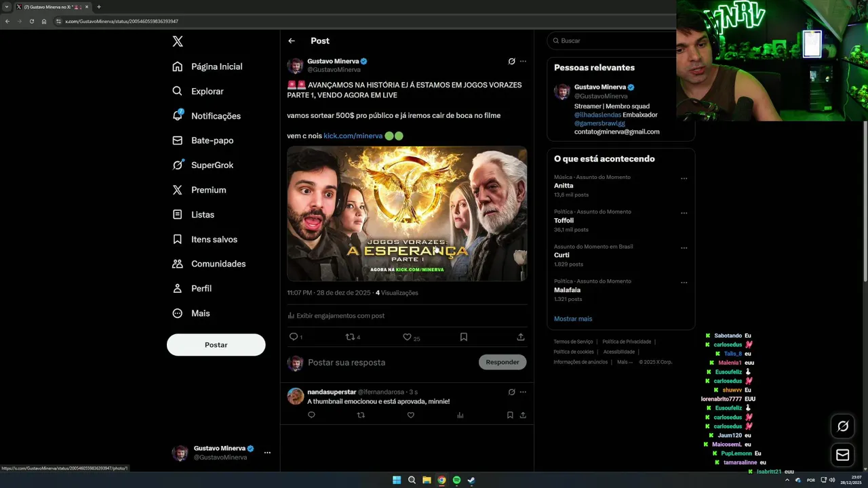Open the more options menu on the main post
This screenshot has width=868, height=488.
523,61
